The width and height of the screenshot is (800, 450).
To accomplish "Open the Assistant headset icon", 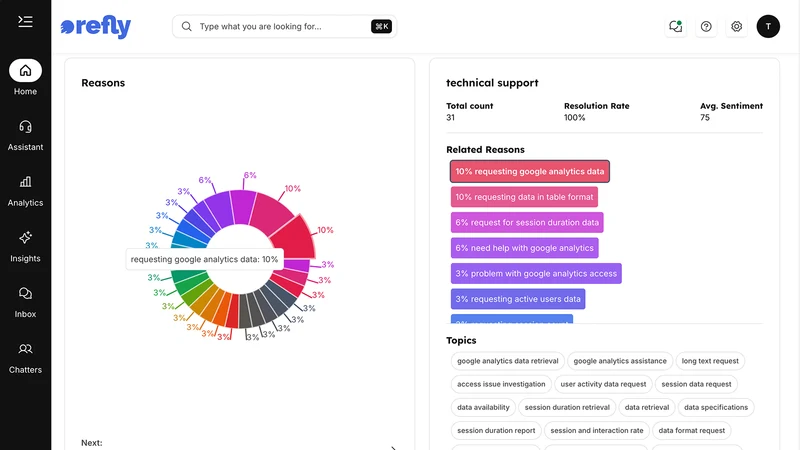I will 25,127.
